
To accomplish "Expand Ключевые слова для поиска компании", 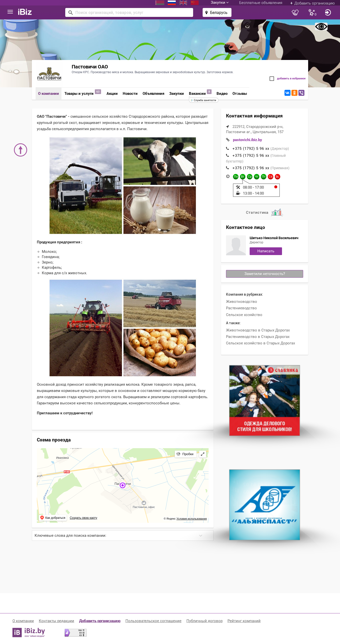I will [122, 535].
